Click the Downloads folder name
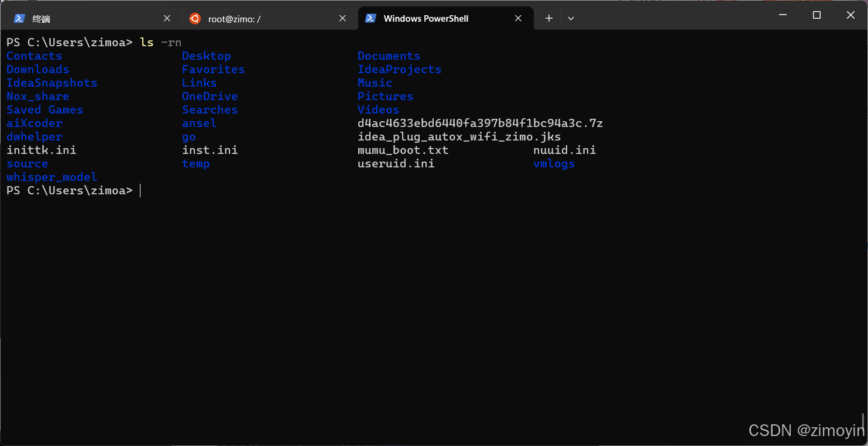 [37, 70]
